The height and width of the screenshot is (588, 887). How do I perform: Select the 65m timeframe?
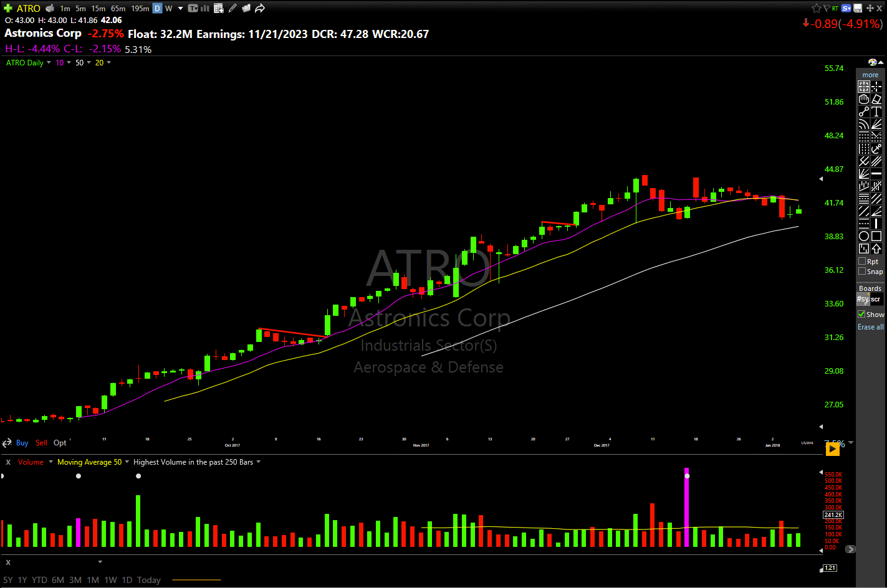(118, 8)
